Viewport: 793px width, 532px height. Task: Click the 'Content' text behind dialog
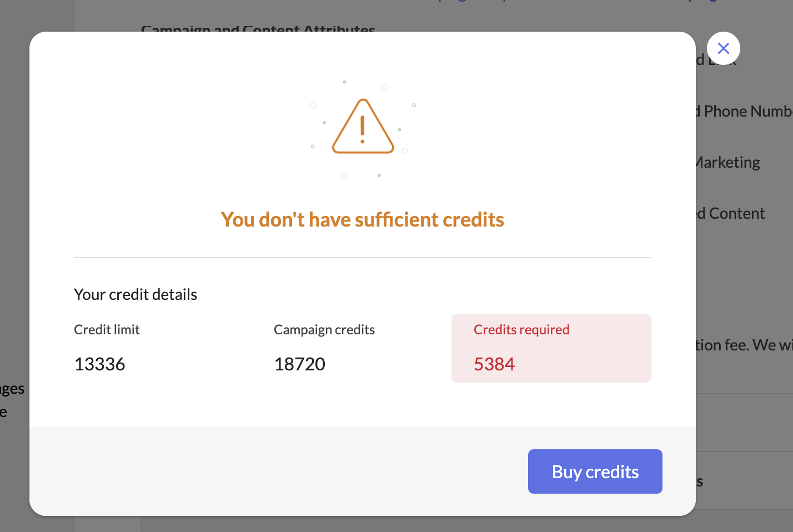click(x=736, y=214)
